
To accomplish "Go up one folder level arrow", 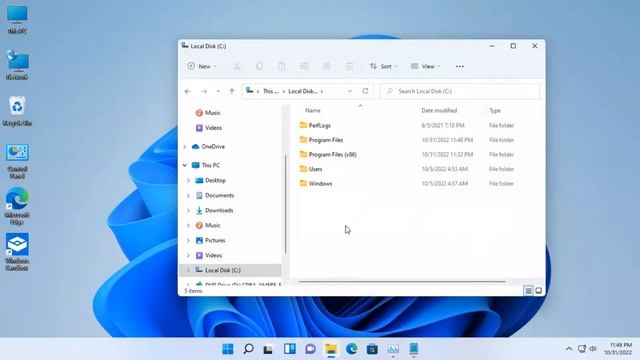I will coord(232,91).
